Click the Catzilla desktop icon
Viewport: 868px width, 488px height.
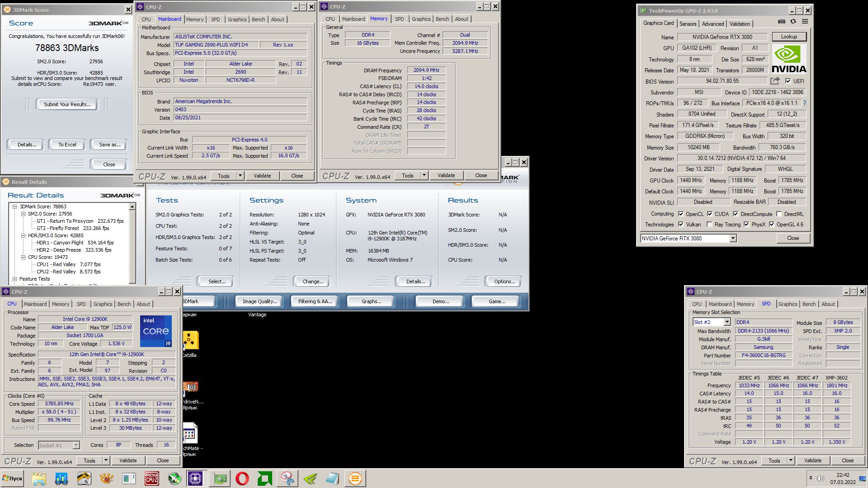pyautogui.click(x=191, y=340)
